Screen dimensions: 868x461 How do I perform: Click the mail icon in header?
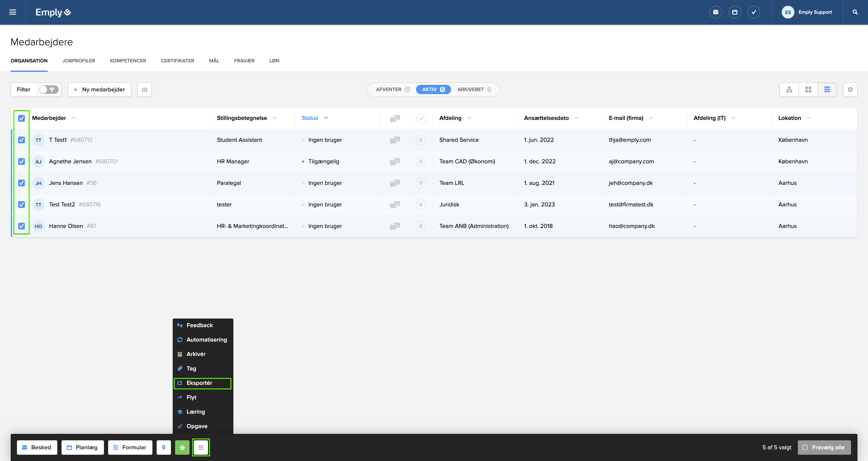coord(715,12)
